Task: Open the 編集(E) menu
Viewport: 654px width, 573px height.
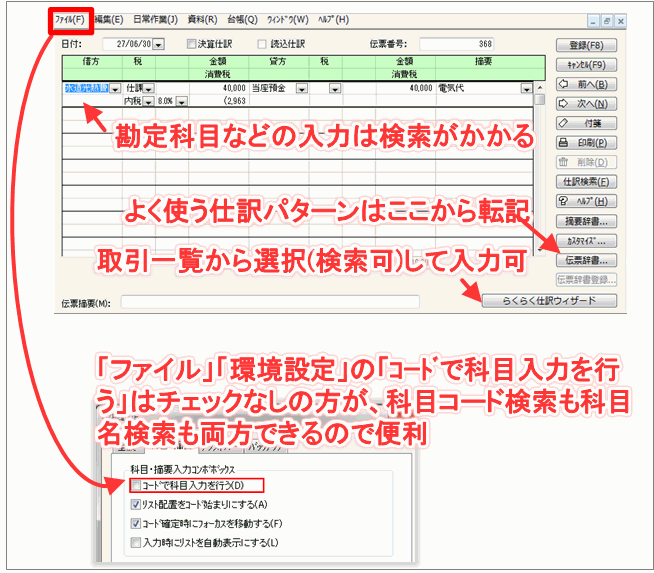Action: coord(108,20)
